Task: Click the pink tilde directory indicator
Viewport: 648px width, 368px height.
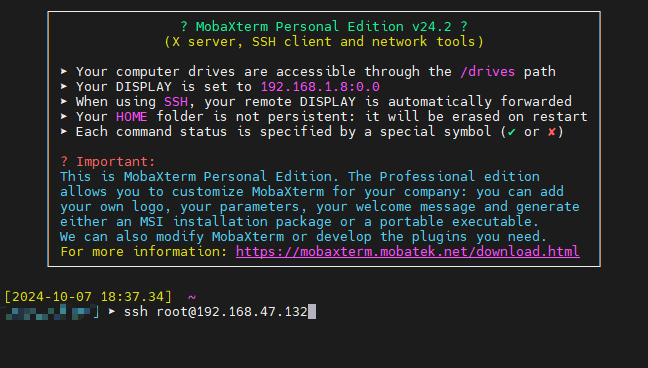Action: 192,297
